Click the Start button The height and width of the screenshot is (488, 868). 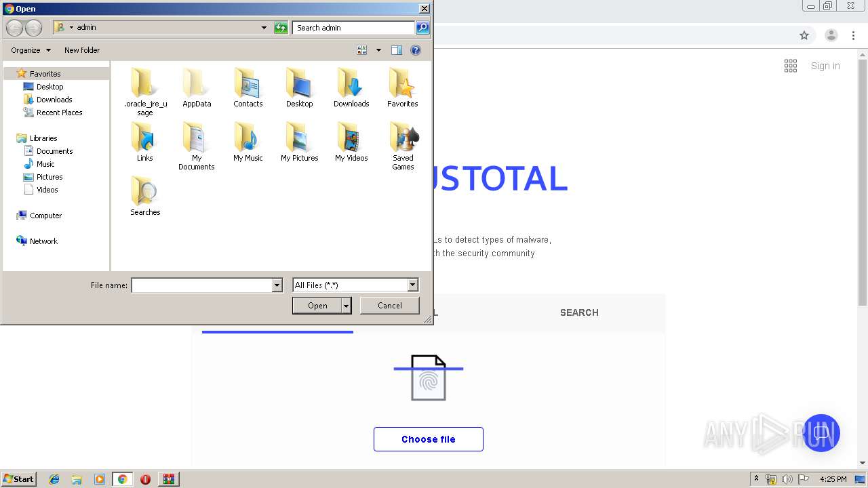pos(18,479)
